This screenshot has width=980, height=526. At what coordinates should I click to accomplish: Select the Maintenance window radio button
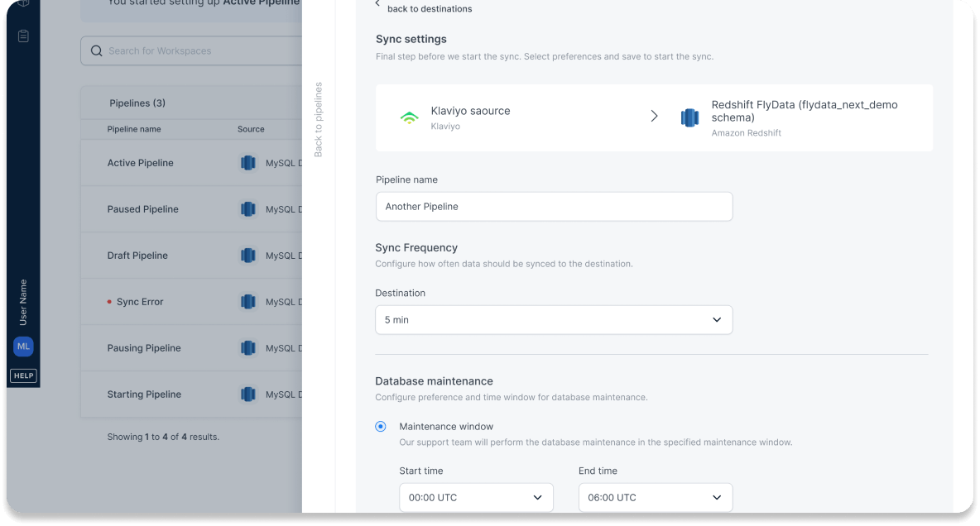coord(381,427)
